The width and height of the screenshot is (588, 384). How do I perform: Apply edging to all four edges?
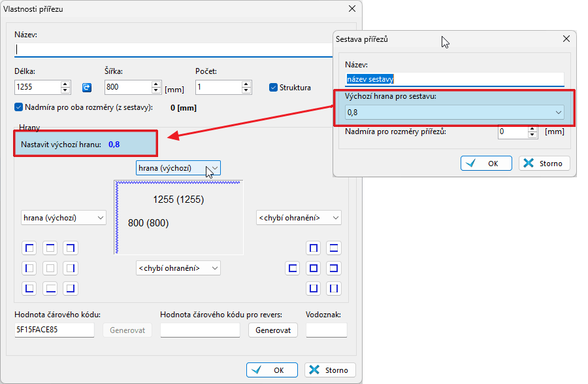(x=314, y=268)
